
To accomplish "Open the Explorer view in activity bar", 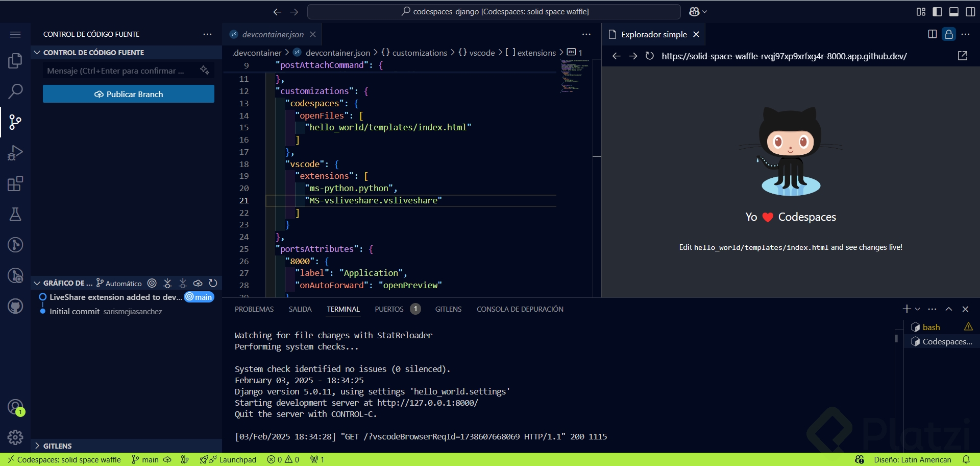I will [15, 61].
